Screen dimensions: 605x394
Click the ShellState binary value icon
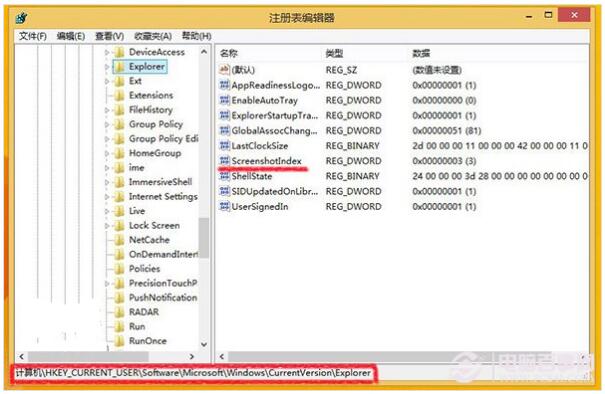click(225, 176)
